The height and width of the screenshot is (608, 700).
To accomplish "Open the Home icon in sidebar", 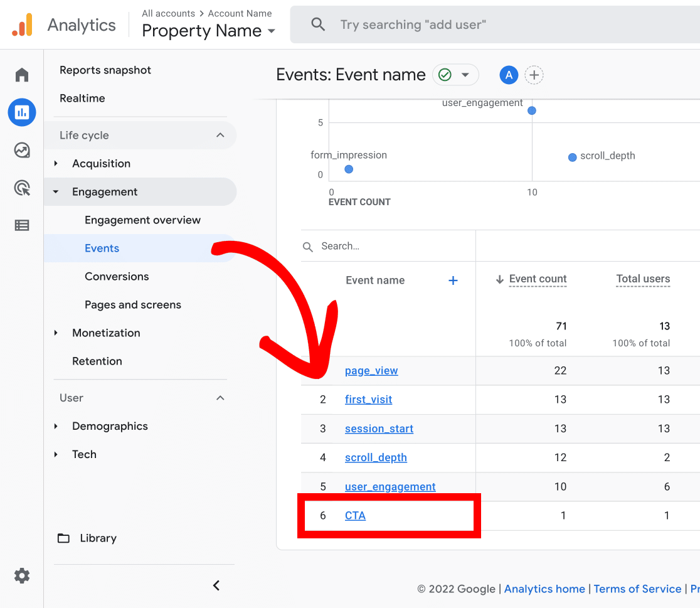I will (x=22, y=75).
